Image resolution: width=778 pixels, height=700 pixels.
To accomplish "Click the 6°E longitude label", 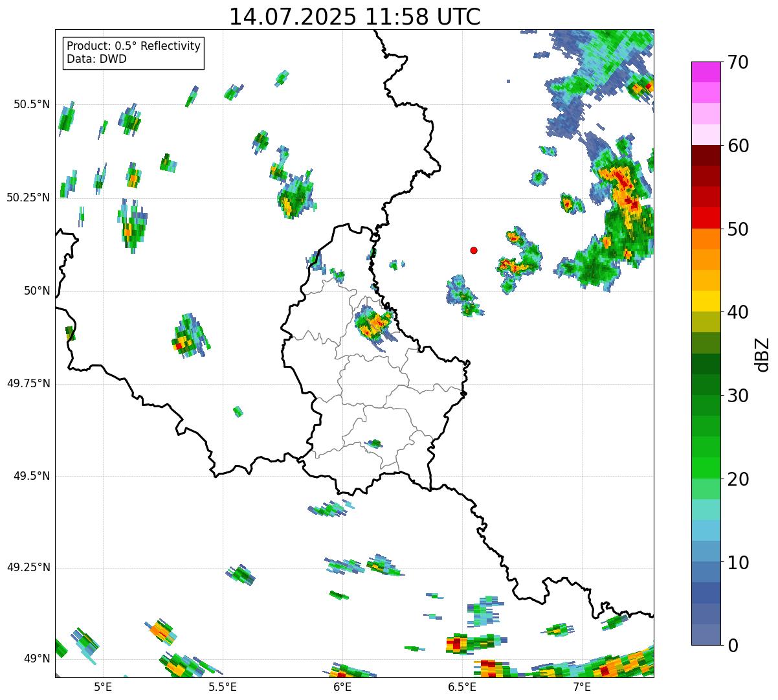I will point(342,687).
